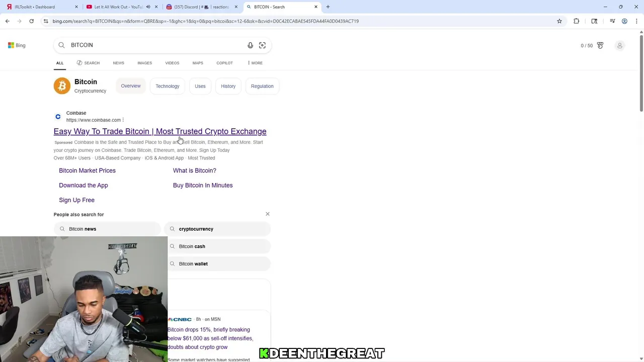The height and width of the screenshot is (362, 644).
Task: Open Microsoft Rewards medal icon
Action: [600, 45]
